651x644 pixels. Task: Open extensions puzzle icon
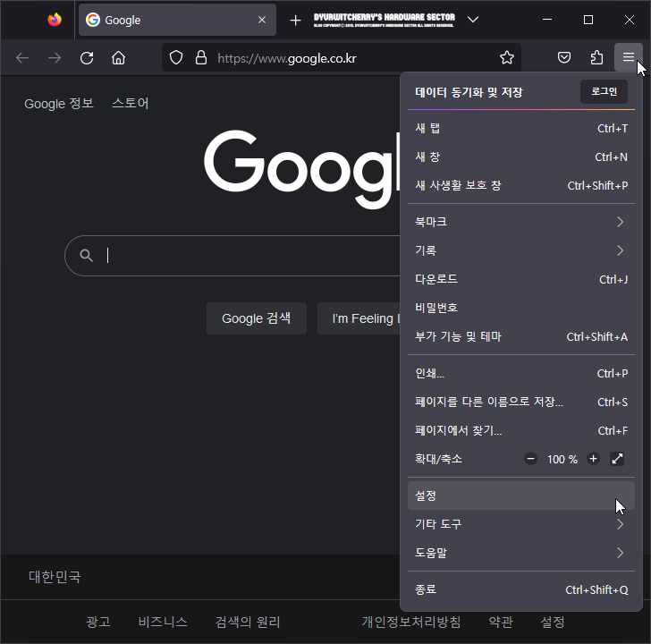[x=596, y=58]
